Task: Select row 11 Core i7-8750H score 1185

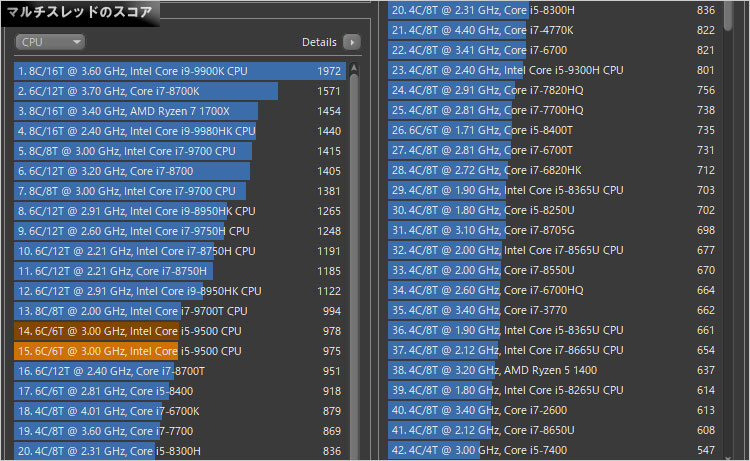Action: coord(180,272)
